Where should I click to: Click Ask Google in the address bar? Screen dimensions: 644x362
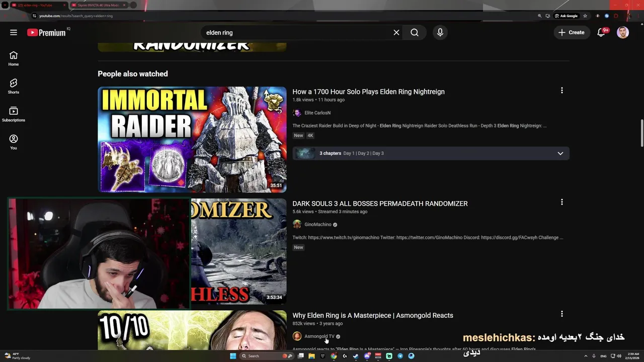point(566,16)
